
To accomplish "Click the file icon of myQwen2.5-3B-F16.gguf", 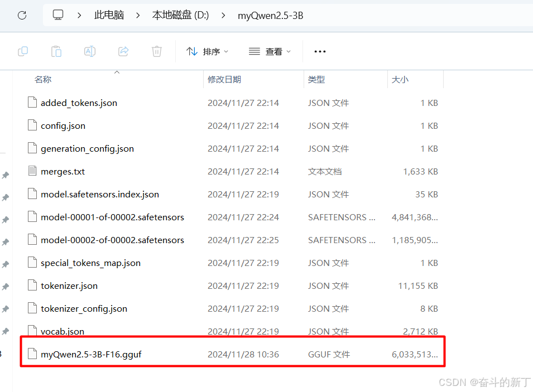I will 32,354.
